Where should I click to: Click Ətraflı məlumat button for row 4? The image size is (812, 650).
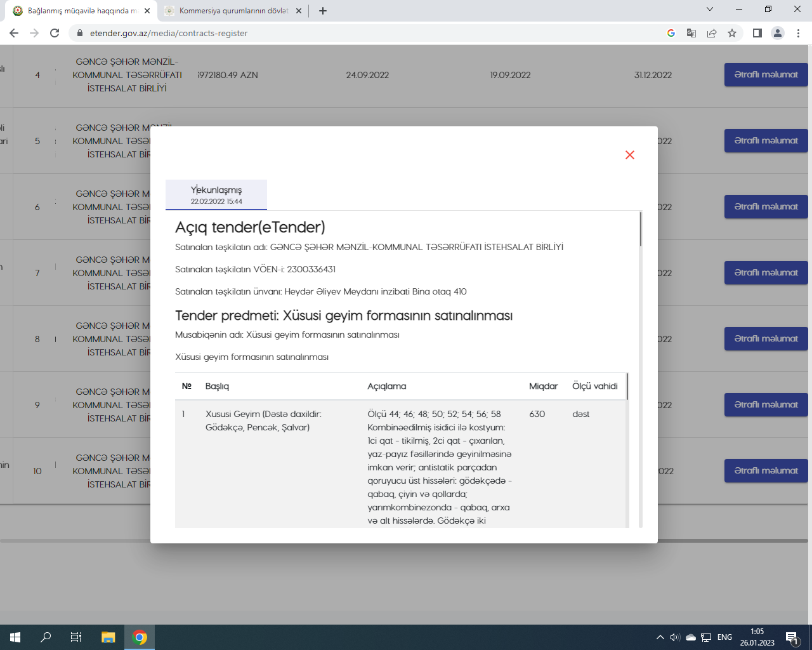[766, 75]
